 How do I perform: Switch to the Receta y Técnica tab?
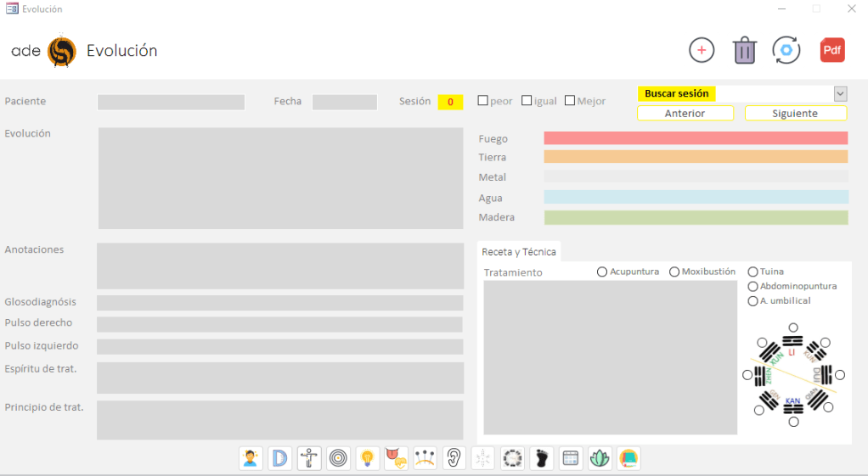point(519,252)
